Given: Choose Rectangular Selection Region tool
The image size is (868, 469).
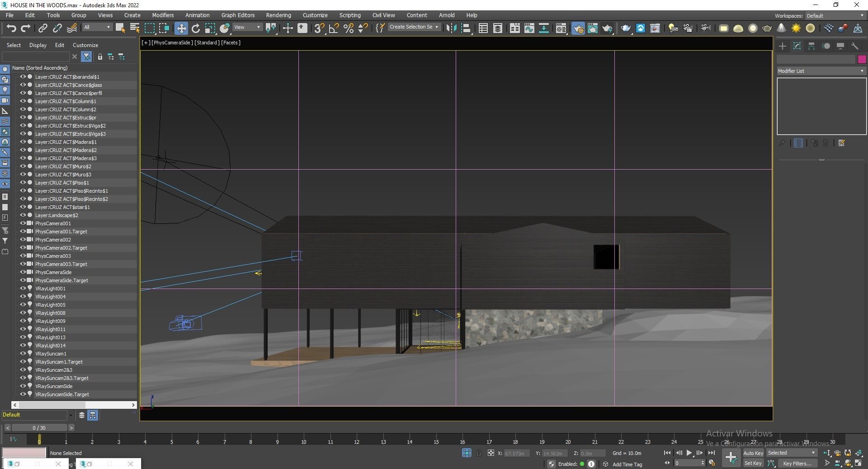Looking at the screenshot, I should tap(149, 28).
